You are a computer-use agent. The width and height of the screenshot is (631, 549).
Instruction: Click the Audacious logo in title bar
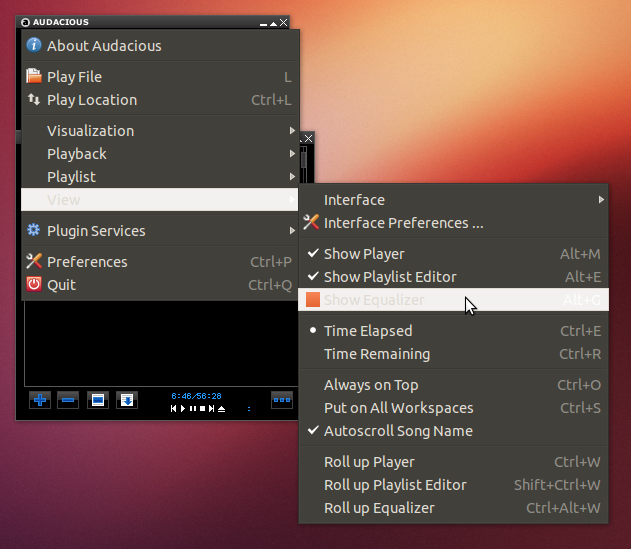pos(26,22)
